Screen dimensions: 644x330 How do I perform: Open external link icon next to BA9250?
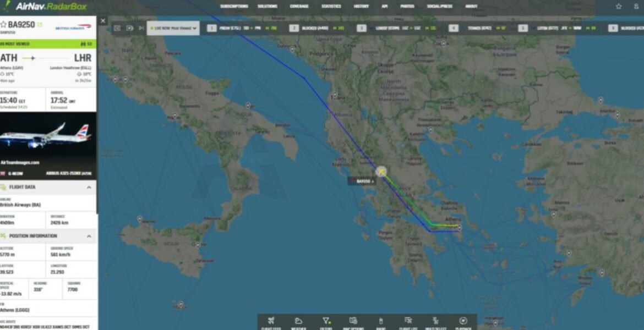[x=40, y=25]
